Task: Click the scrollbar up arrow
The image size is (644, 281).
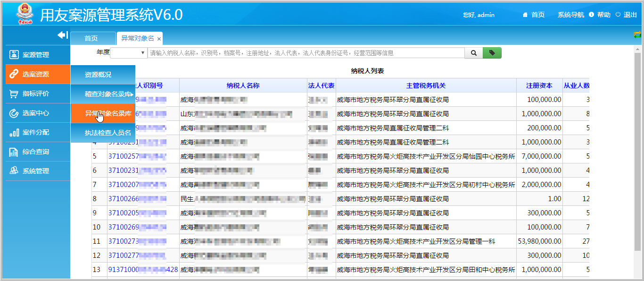Action: click(x=638, y=49)
